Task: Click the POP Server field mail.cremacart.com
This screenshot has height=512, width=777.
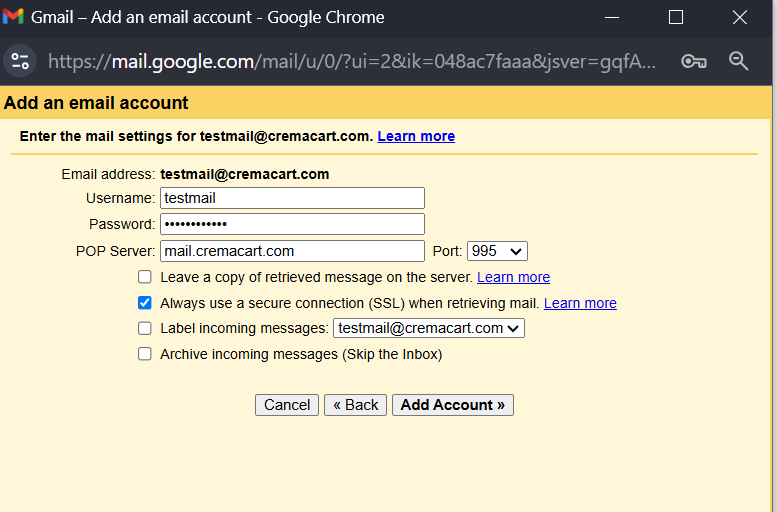Action: 292,251
